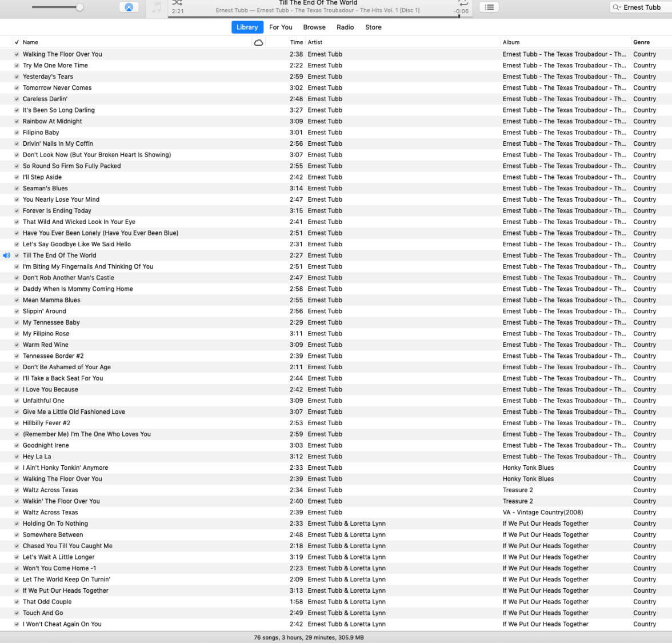The image size is (672, 643).
Task: Uncheck Goodnight Irene in the list
Action: click(x=17, y=445)
